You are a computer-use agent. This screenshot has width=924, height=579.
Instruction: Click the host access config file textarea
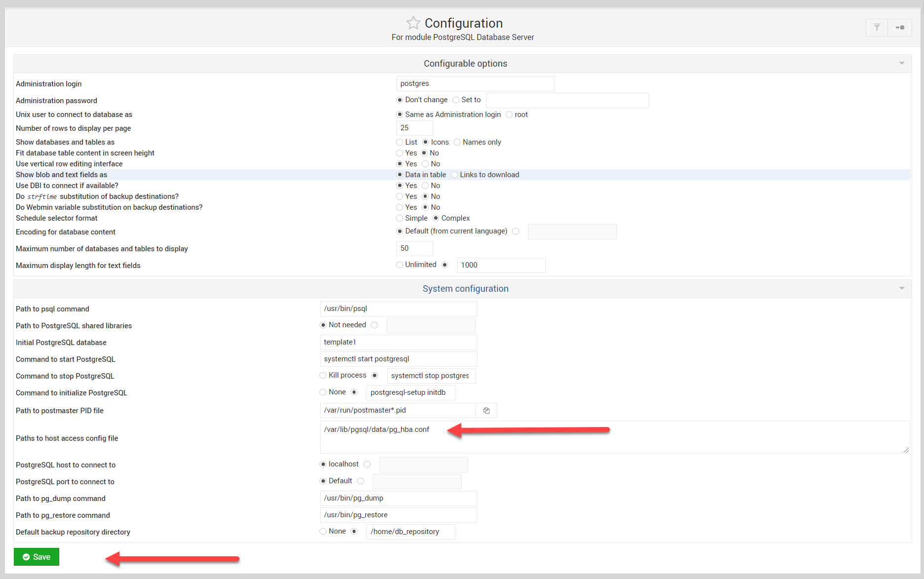(x=614, y=437)
